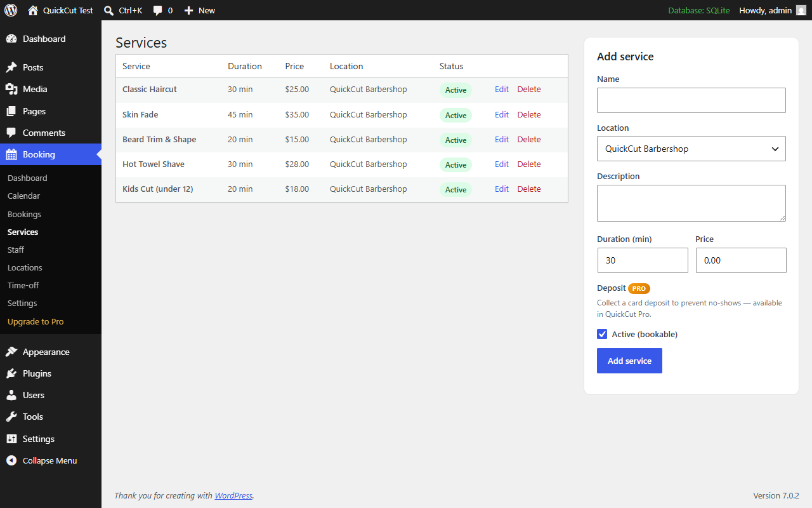Edit the Hot Towel Shave service
This screenshot has width=812, height=508.
tap(502, 164)
